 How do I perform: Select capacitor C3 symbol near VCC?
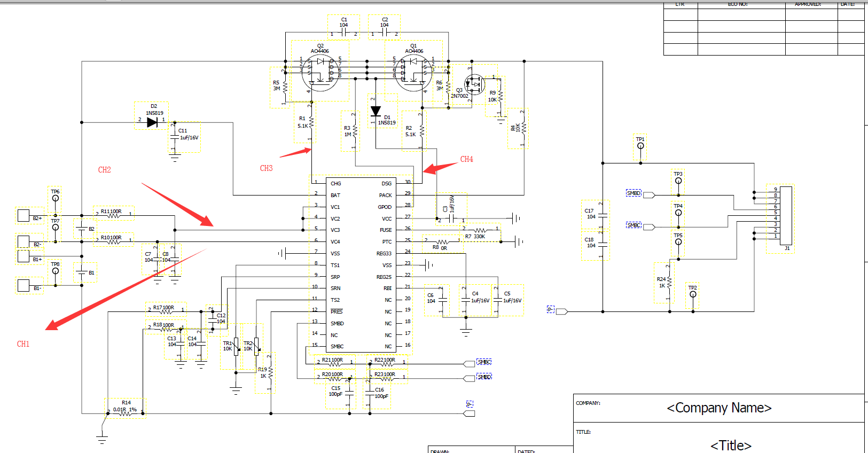[x=451, y=218]
